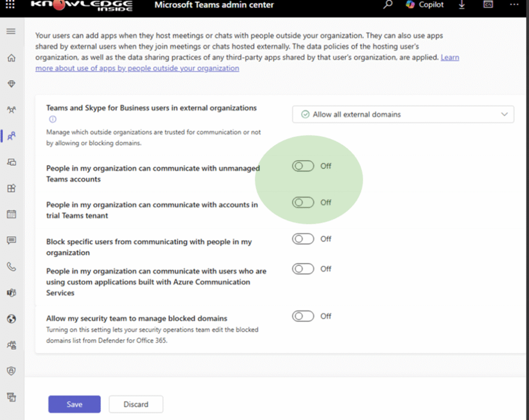The width and height of the screenshot is (529, 420).
Task: Open the app launcher waffle grid
Action: pyautogui.click(x=10, y=5)
